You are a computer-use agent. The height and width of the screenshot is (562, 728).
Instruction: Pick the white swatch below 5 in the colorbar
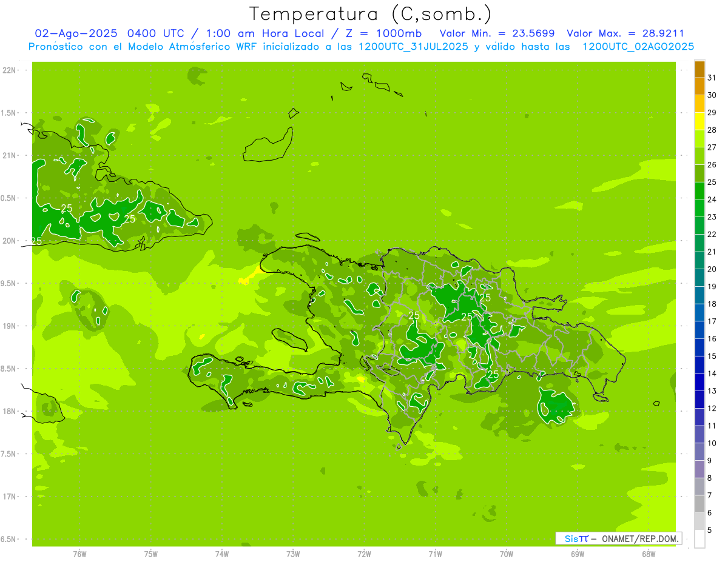(699, 538)
